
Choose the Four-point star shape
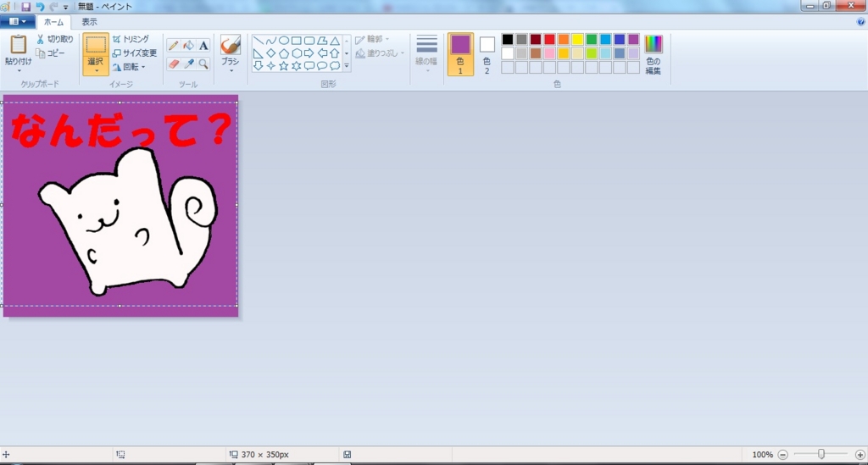click(x=270, y=66)
